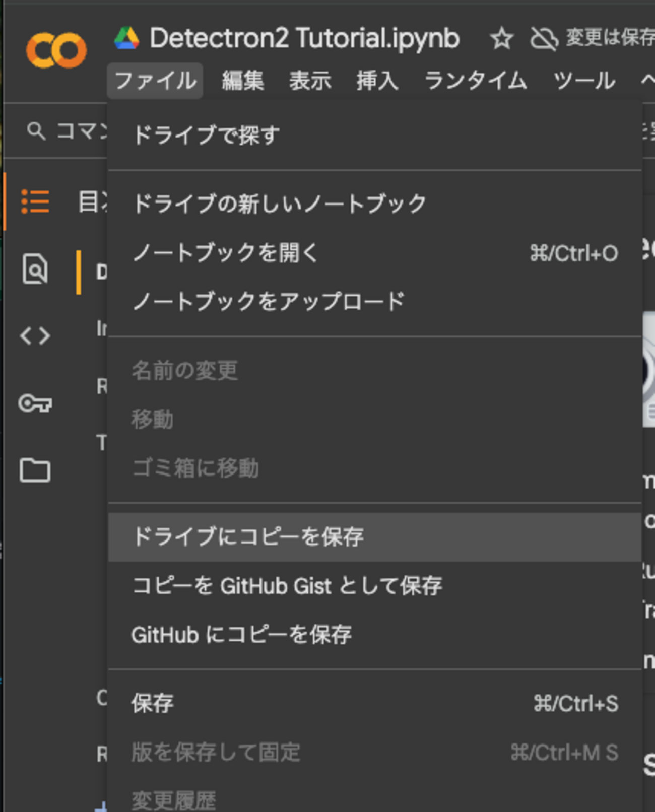The height and width of the screenshot is (812, 655).
Task: Click the cloud-off unsaved changes icon
Action: (x=544, y=39)
